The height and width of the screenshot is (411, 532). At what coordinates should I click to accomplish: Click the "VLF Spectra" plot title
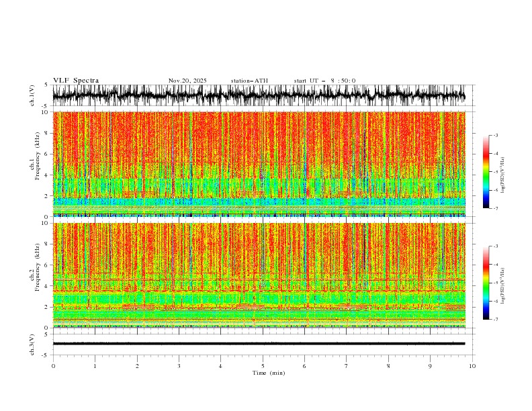click(x=76, y=81)
